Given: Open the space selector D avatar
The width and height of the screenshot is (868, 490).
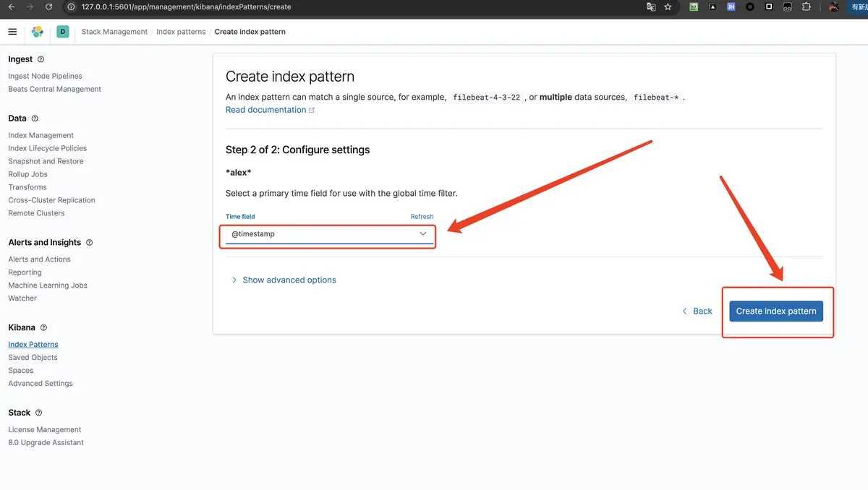Looking at the screenshot, I should [63, 32].
